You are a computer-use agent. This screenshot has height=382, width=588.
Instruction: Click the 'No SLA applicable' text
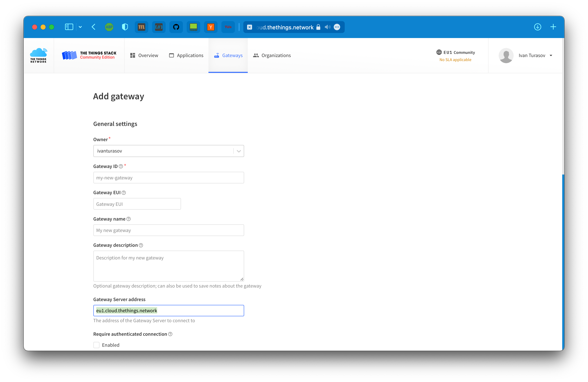pos(455,60)
